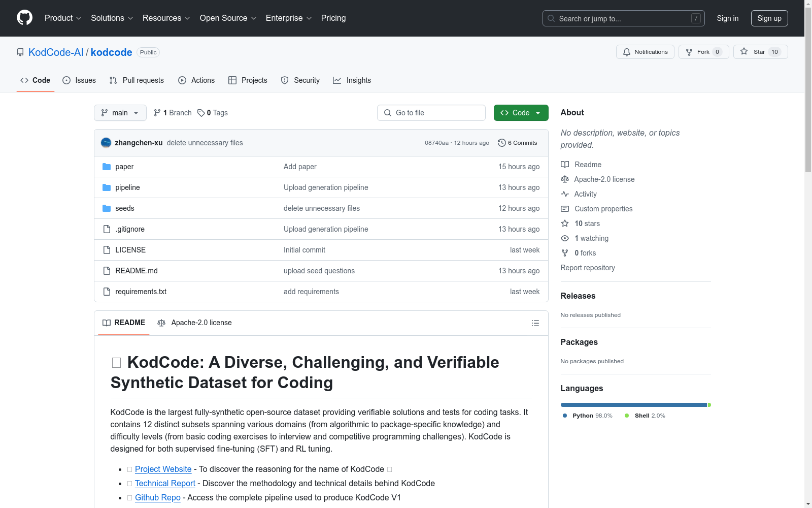
Task: Focus the Go to file input
Action: pos(431,113)
